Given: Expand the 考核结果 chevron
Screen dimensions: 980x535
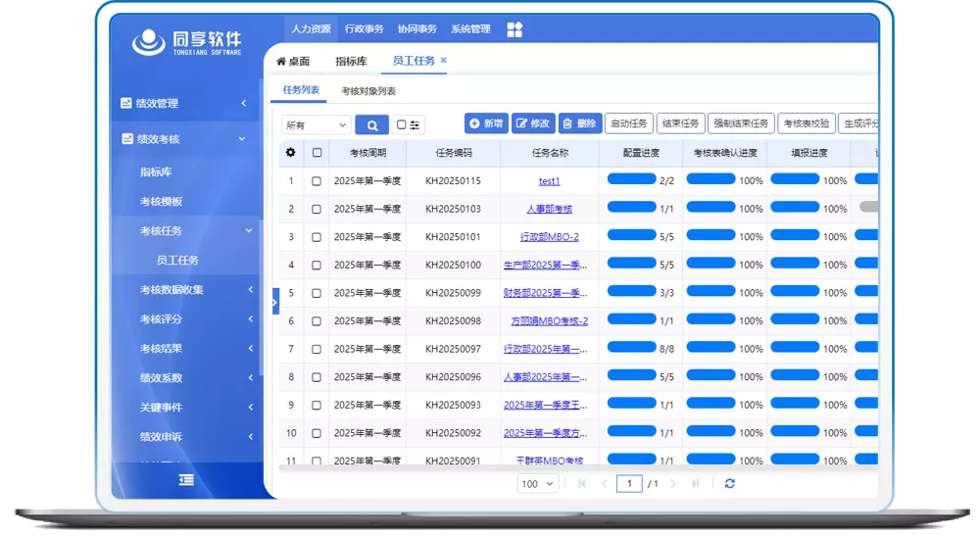Looking at the screenshot, I should (251, 348).
